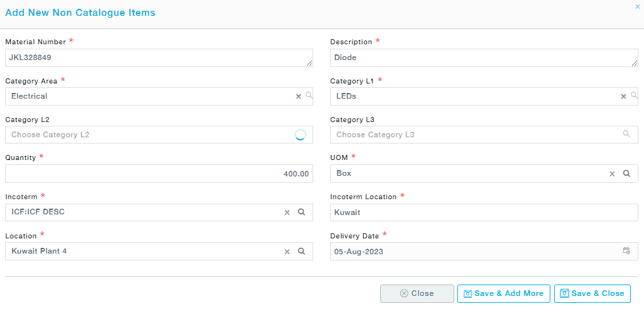The image size is (644, 313).
Task: Dismiss dialog with top-right X
Action: coord(637,6)
